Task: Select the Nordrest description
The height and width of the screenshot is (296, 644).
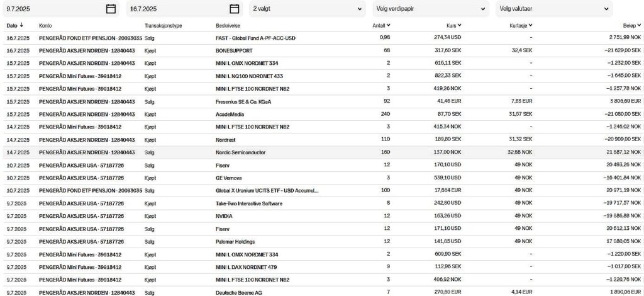Action: pos(226,140)
